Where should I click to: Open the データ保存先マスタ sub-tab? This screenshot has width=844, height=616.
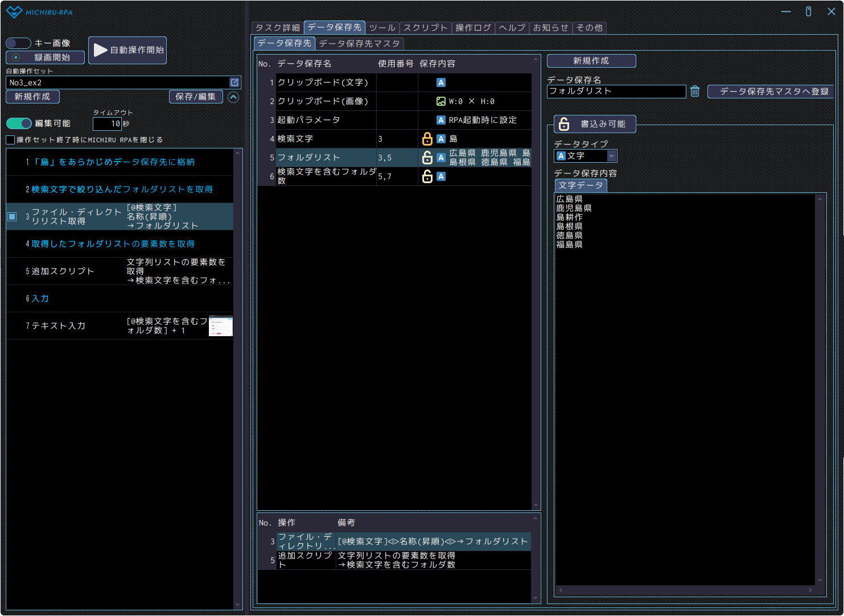point(359,43)
